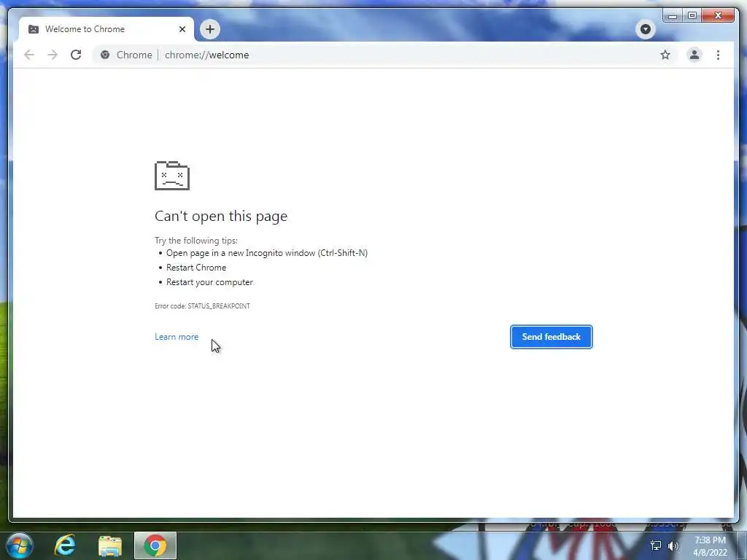Click the Open page in Incognito tip
Screen dimensions: 747x560
[267, 253]
